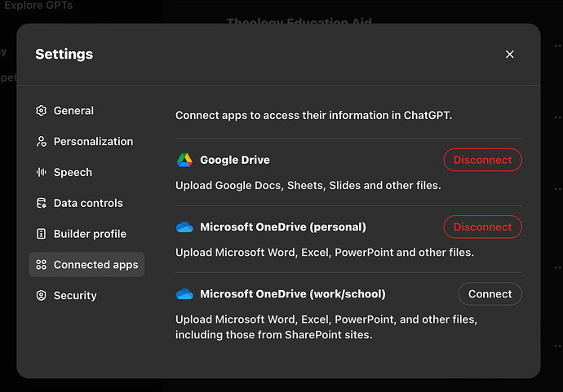The width and height of the screenshot is (563, 392).
Task: Click the 'including those from SharePoint sites' text
Action: click(274, 335)
